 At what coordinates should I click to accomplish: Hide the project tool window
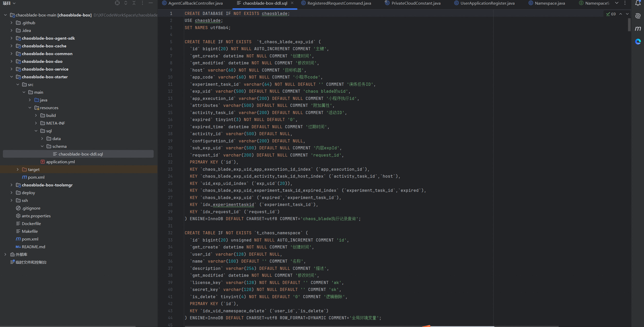click(x=151, y=3)
